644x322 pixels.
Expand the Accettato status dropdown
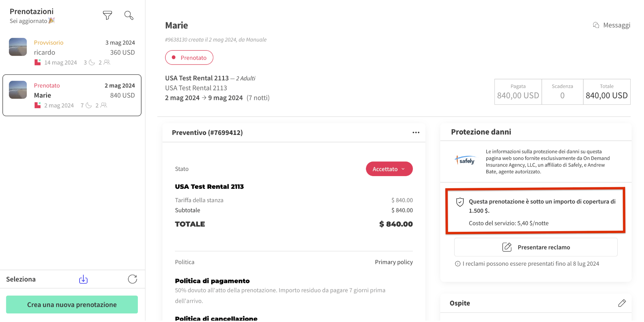(x=389, y=169)
